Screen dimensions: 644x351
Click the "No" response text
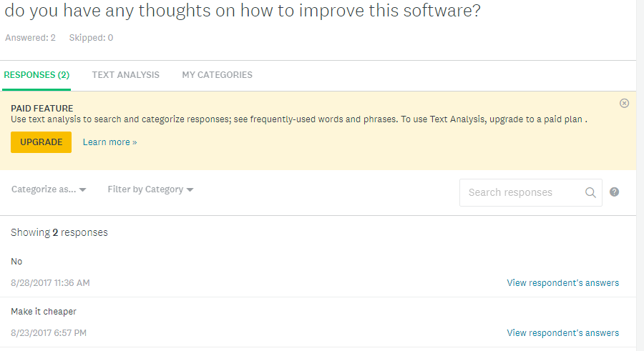16,262
